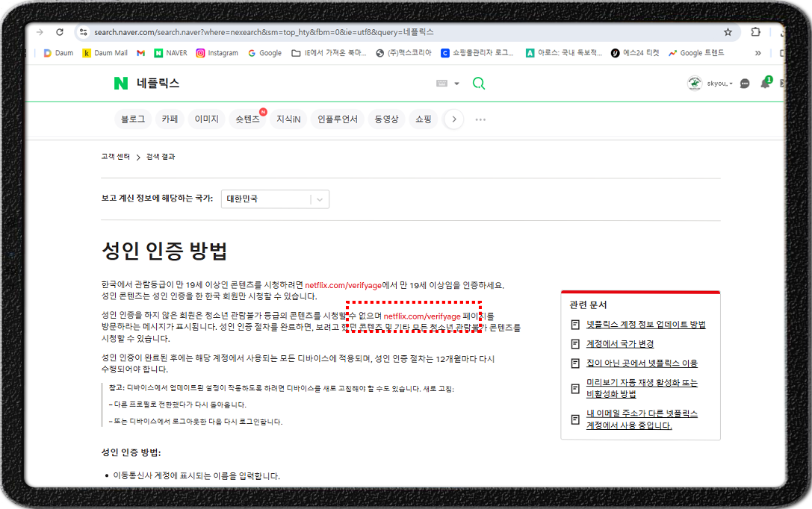Image resolution: width=812 pixels, height=509 pixels.
Task: Select the 이미지 tab
Action: coord(207,119)
